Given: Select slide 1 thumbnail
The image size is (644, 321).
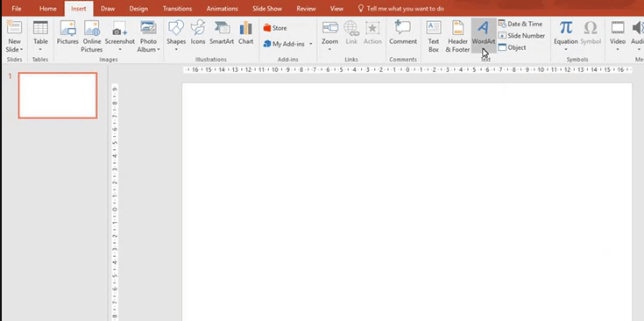Looking at the screenshot, I should point(58,96).
